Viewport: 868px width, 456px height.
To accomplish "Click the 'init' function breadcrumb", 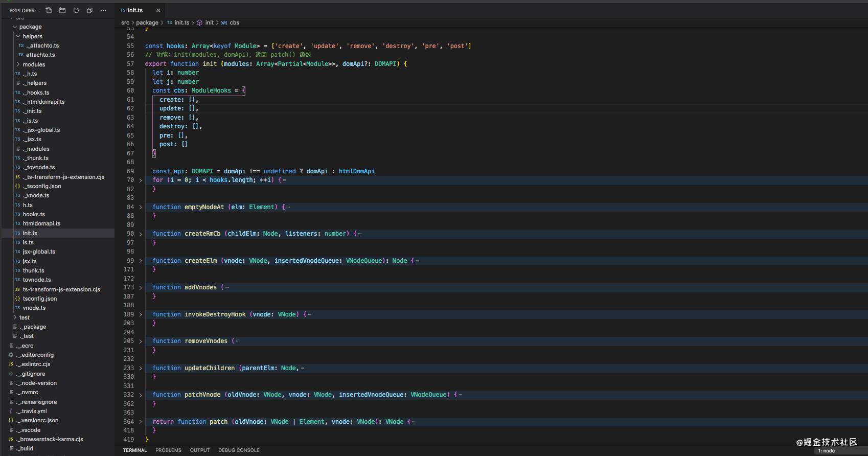I will click(x=209, y=22).
